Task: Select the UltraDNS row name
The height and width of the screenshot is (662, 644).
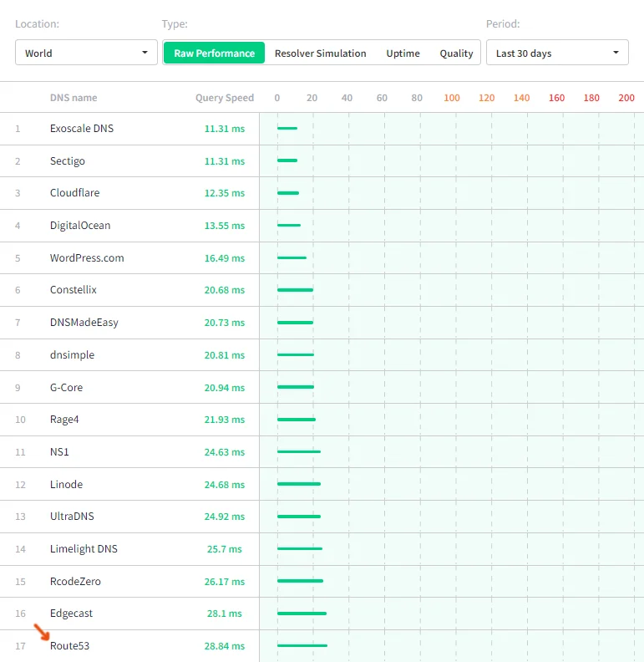Action: coord(72,516)
